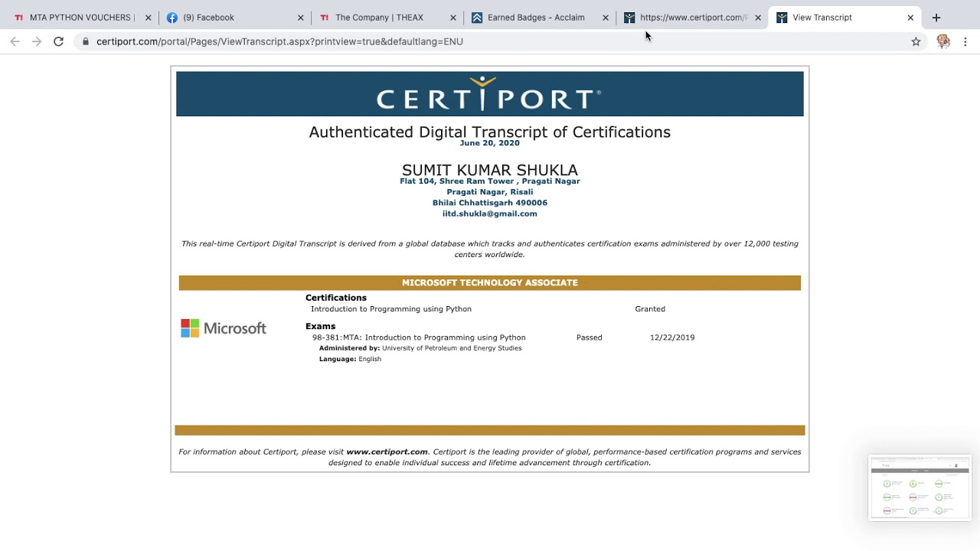This screenshot has height=551, width=980.
Task: Close the certiport.com URL tab
Action: tap(758, 18)
